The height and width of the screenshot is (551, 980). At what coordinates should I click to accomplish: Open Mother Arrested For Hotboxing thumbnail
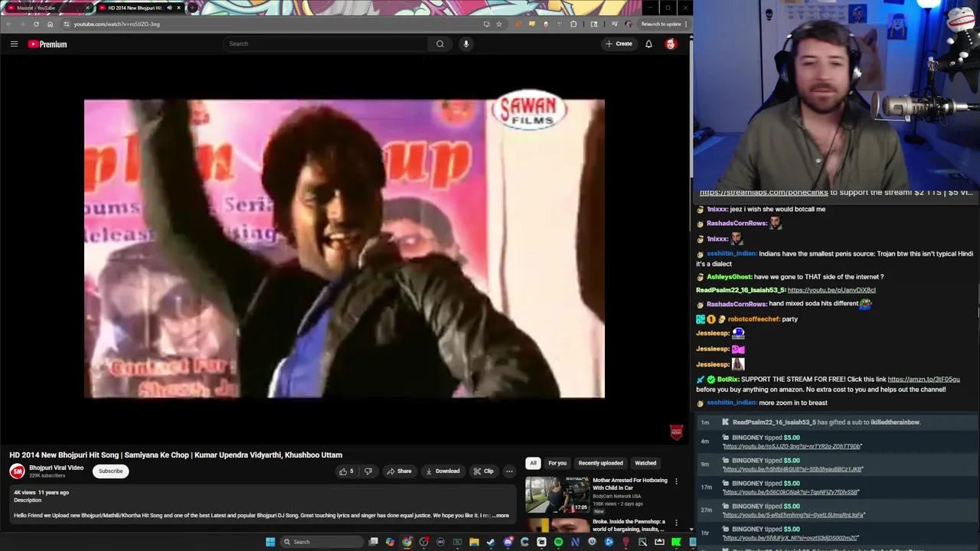[x=557, y=494]
